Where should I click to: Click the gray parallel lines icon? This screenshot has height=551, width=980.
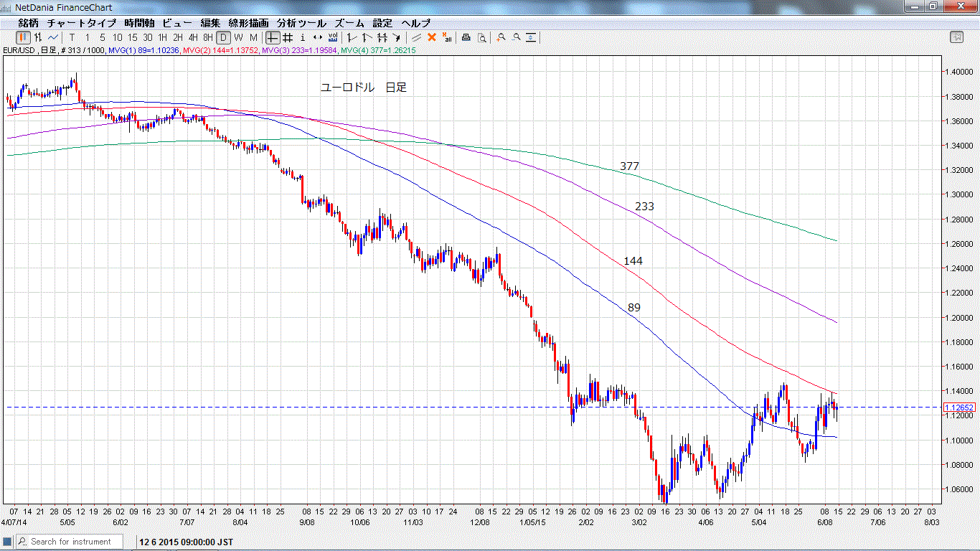click(x=416, y=37)
